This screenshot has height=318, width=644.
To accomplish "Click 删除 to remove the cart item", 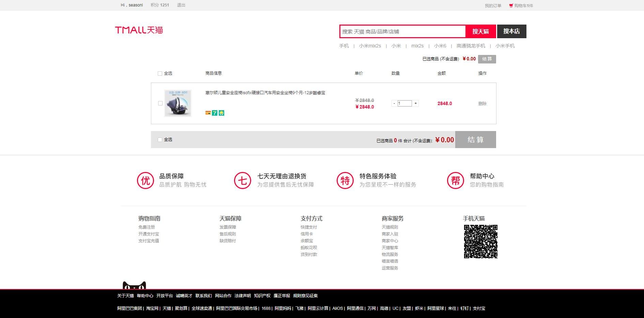I will pyautogui.click(x=482, y=103).
